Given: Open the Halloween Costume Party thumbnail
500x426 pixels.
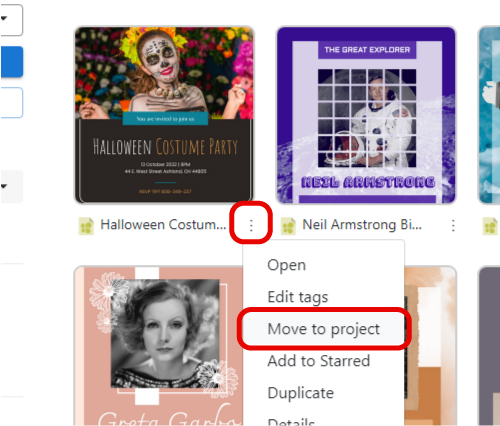Looking at the screenshot, I should (164, 115).
